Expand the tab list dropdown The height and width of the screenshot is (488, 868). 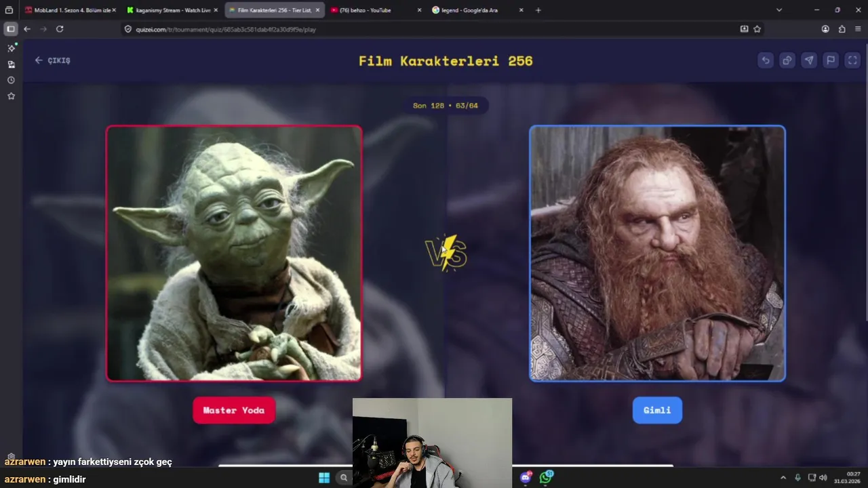[779, 10]
